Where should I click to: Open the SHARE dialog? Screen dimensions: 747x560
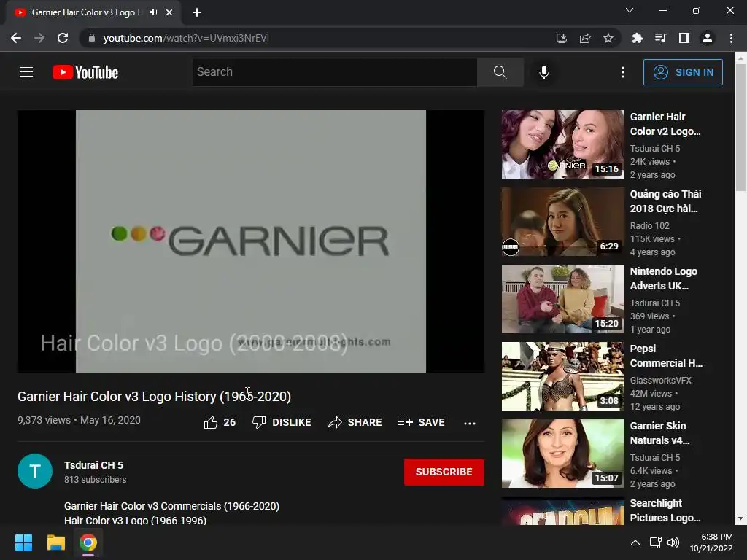coord(355,422)
